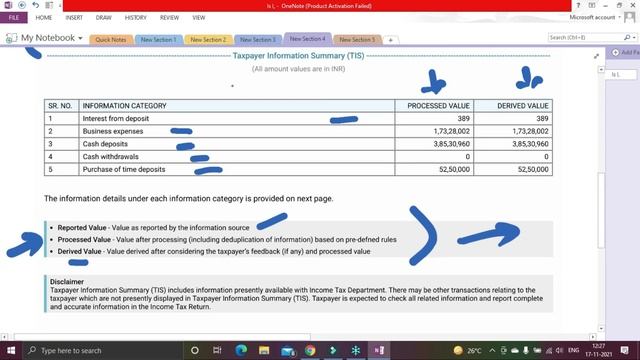Click the OneNote back navigation arrow
This screenshot has height=360, width=640.
(x=22, y=5)
